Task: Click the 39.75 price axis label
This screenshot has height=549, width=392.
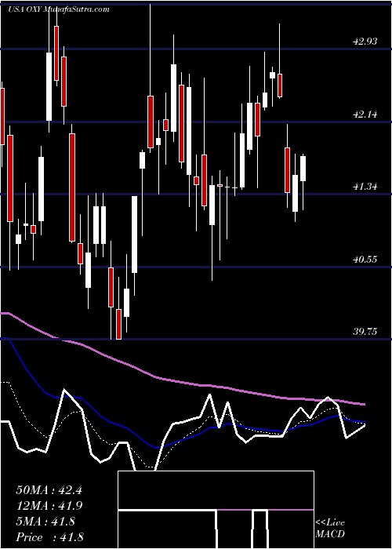Action: 365,331
